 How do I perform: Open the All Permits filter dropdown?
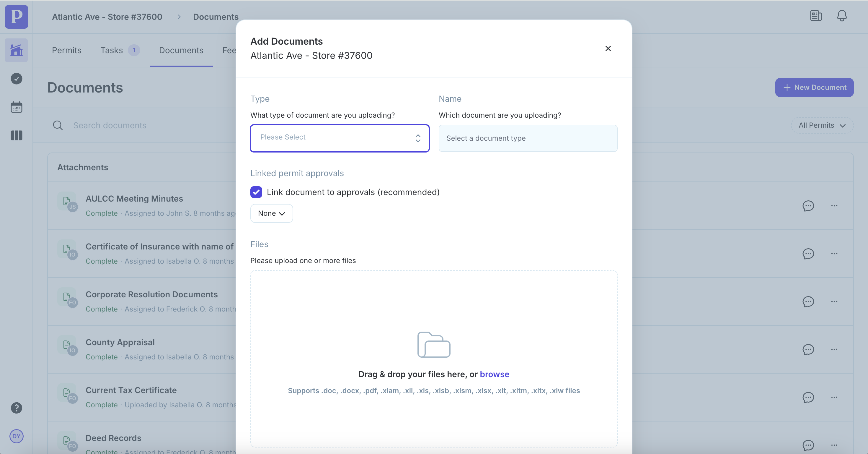click(x=821, y=125)
